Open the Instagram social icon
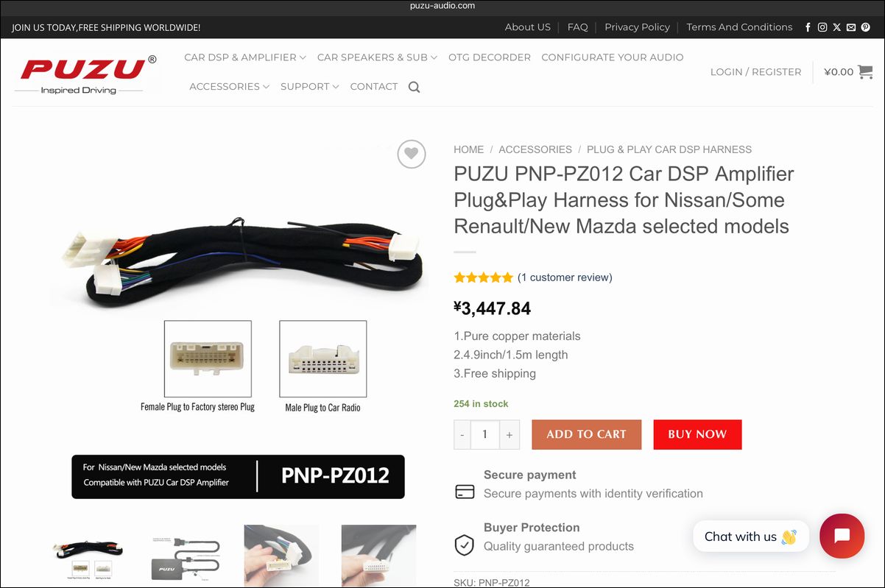This screenshot has width=885, height=588. (822, 27)
